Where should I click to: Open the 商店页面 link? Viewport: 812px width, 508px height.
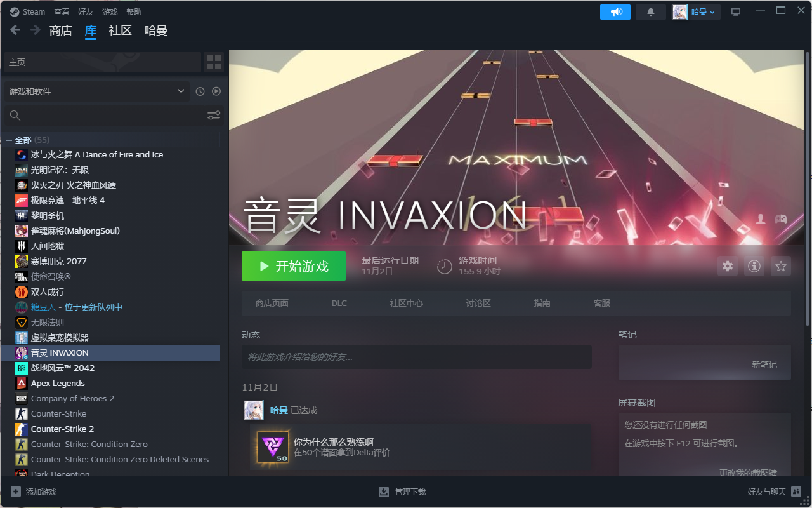click(x=272, y=304)
